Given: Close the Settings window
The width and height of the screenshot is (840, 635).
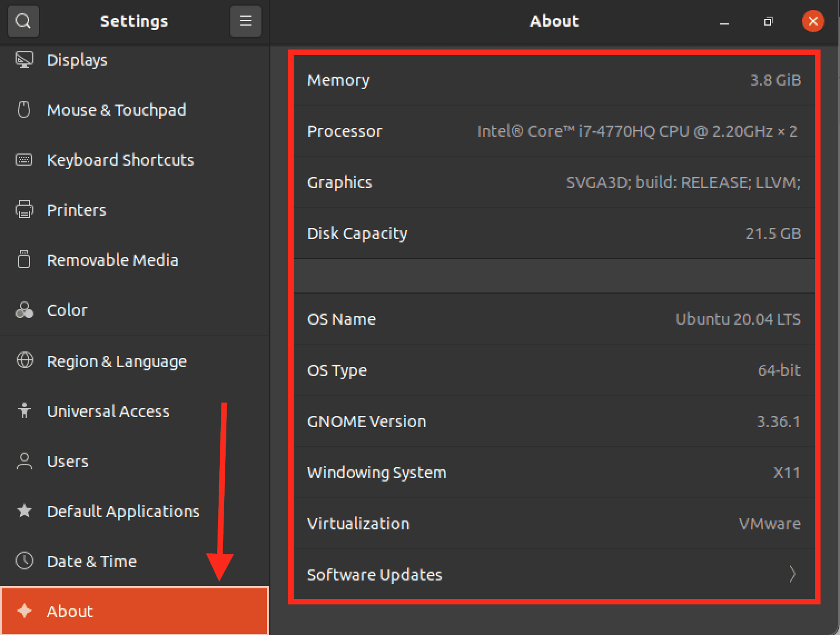Looking at the screenshot, I should pyautogui.click(x=813, y=21).
